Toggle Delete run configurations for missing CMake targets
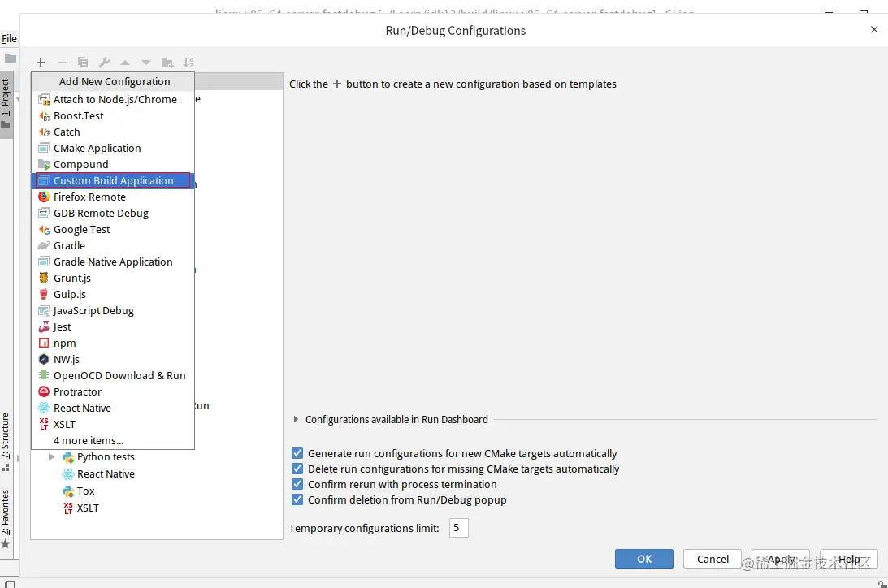Viewport: 888px width, 588px height. click(297, 469)
